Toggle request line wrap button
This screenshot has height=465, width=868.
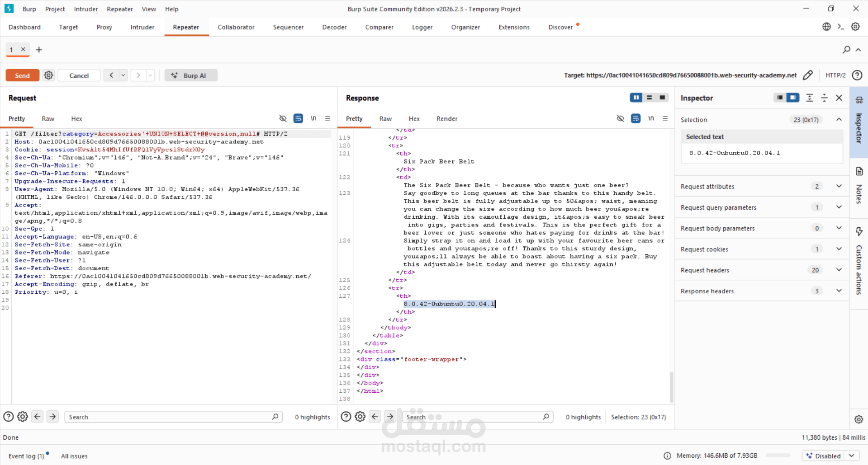[x=298, y=118]
